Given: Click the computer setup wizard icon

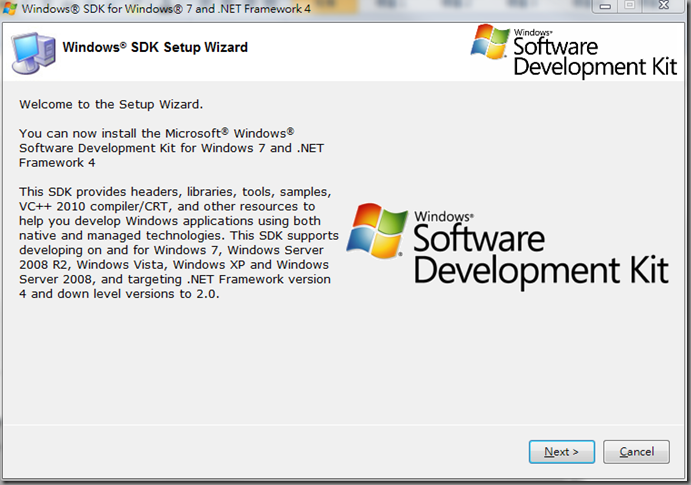Looking at the screenshot, I should (x=34, y=52).
